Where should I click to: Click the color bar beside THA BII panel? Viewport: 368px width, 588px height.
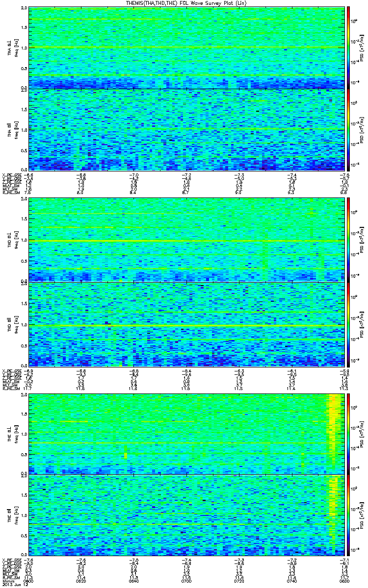pos(348,129)
